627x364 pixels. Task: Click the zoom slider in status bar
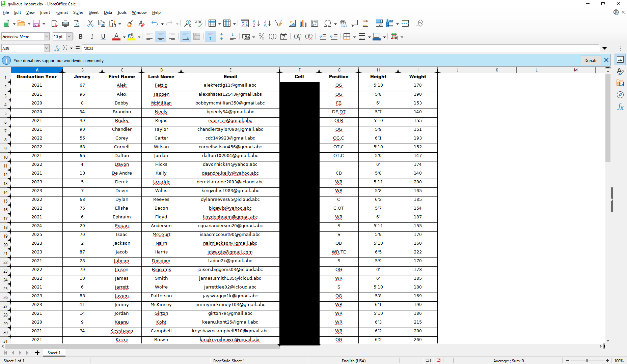[587, 361]
